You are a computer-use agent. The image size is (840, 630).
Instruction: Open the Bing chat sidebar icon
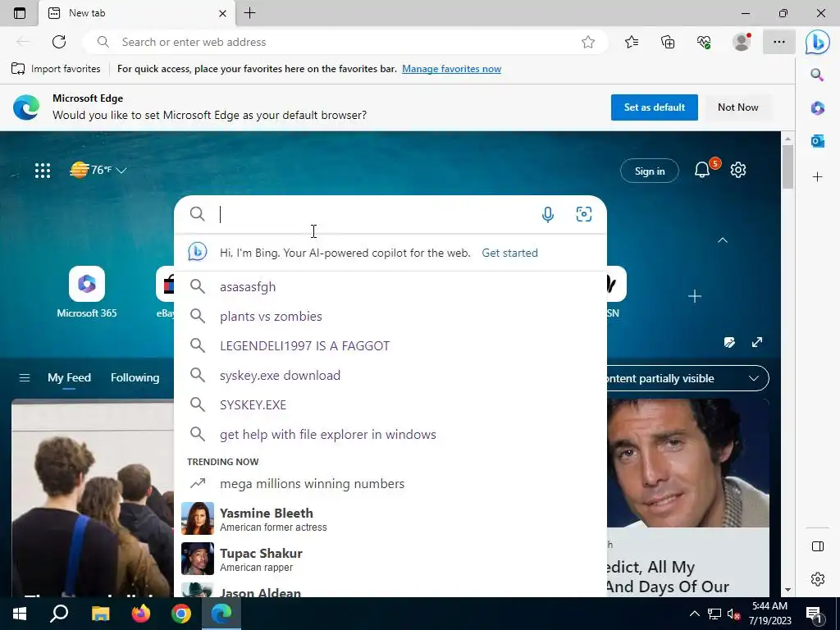click(818, 42)
